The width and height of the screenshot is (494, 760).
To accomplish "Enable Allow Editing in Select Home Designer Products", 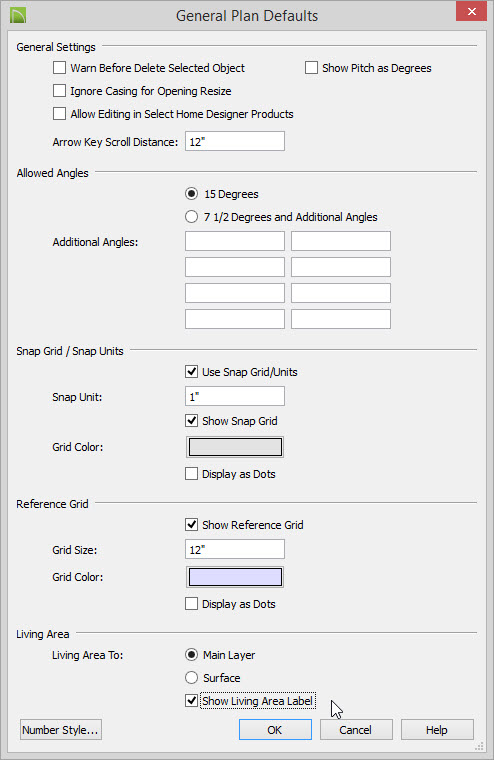I will click(x=59, y=114).
